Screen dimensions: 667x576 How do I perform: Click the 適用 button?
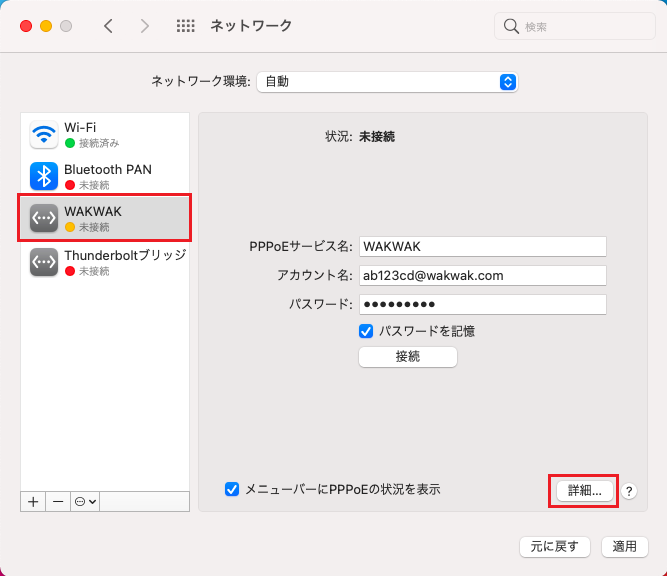pos(625,547)
